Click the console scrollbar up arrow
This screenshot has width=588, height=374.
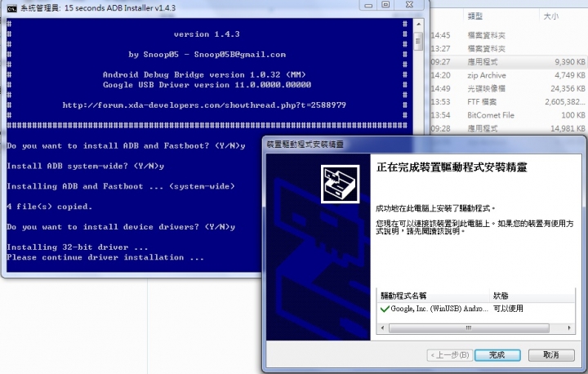418,24
